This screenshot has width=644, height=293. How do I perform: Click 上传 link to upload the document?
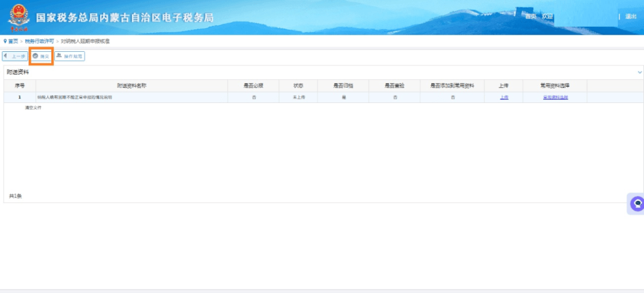(x=504, y=97)
